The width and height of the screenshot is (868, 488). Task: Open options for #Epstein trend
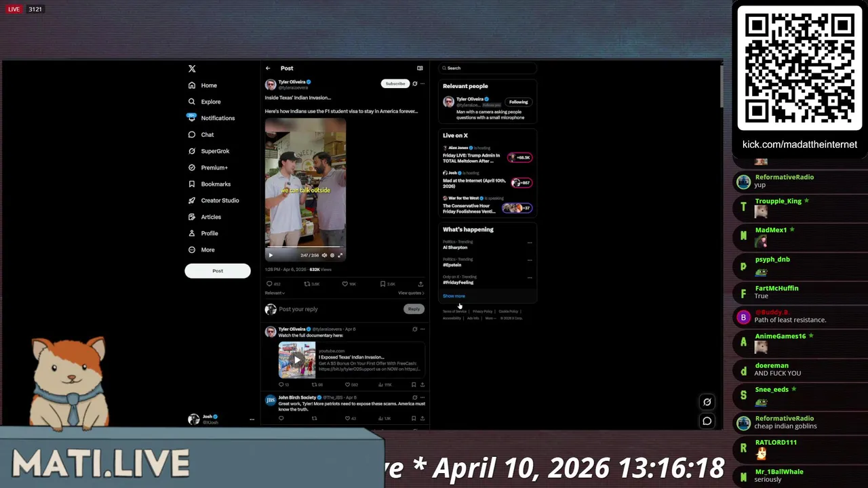[x=530, y=260]
